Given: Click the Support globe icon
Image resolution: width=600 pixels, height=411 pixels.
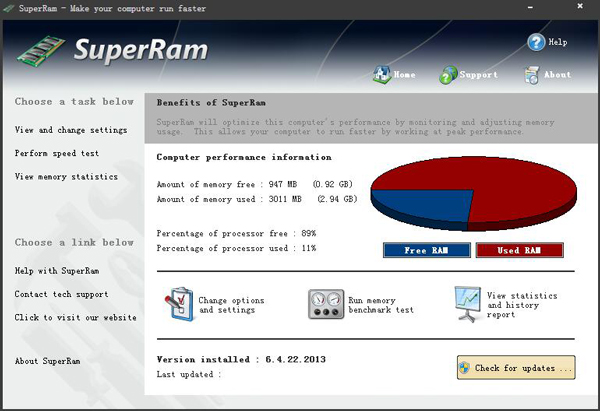Looking at the screenshot, I should [448, 75].
